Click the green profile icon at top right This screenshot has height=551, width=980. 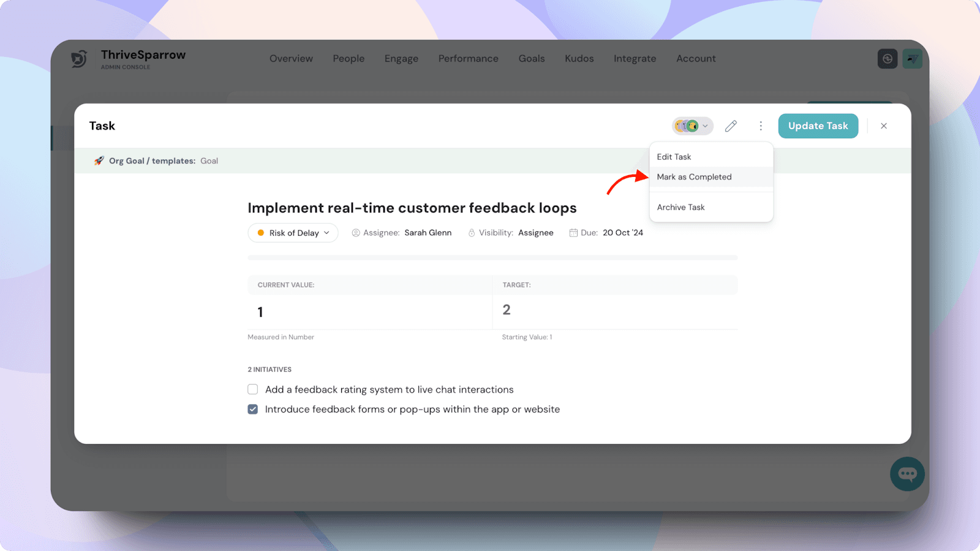(912, 59)
